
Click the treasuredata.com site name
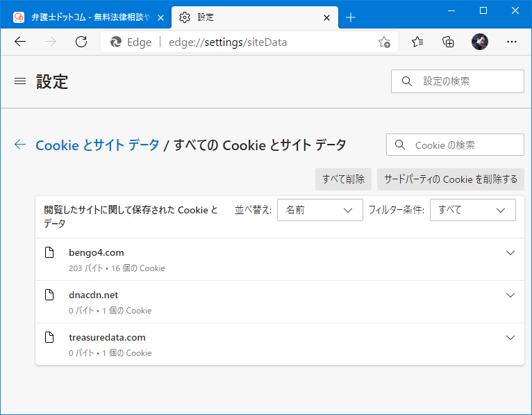coord(107,337)
